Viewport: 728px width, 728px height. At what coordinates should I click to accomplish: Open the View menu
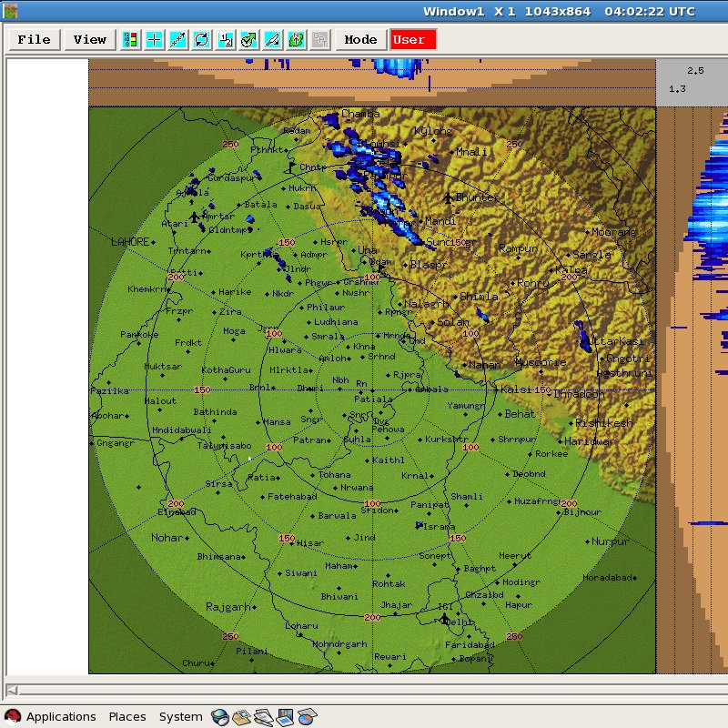(88, 39)
